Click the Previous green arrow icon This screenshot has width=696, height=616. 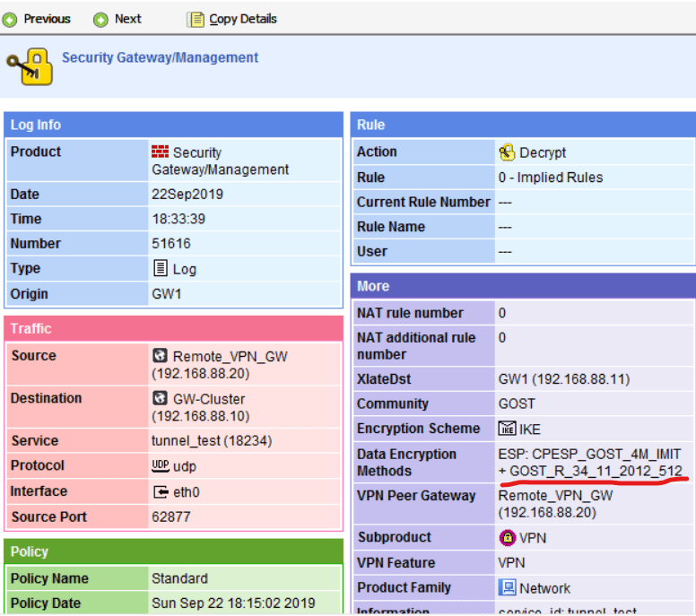tap(10, 20)
